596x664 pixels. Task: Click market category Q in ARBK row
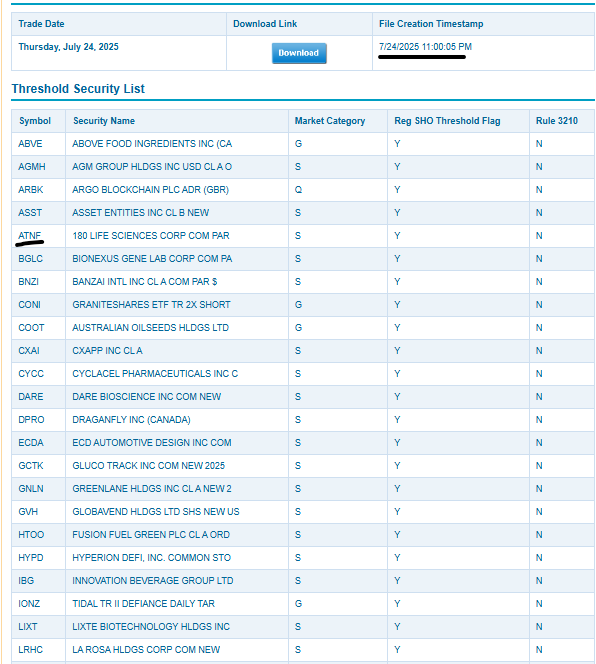pyautogui.click(x=298, y=189)
